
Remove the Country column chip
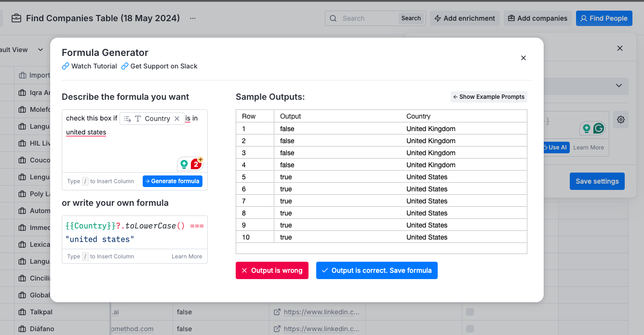click(x=177, y=119)
